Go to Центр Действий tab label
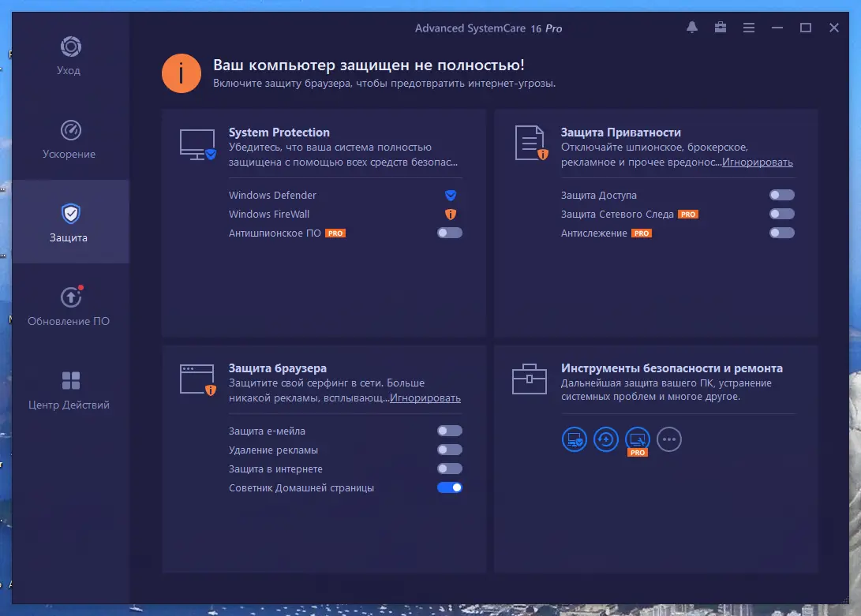 [69, 405]
